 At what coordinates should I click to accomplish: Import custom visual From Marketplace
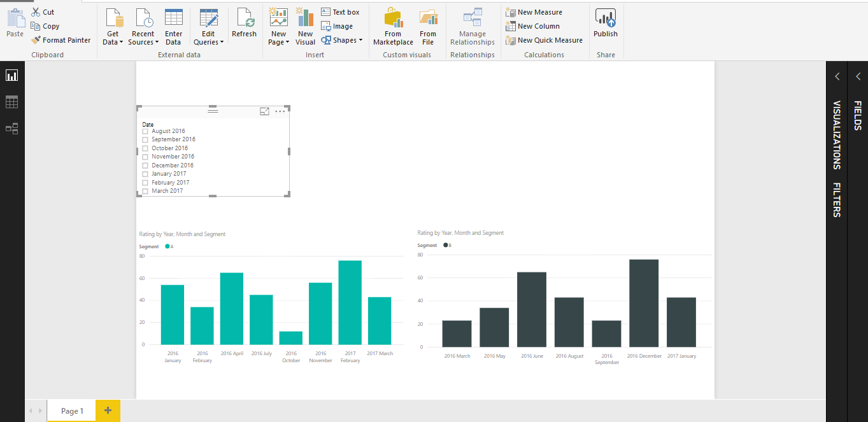pyautogui.click(x=393, y=27)
